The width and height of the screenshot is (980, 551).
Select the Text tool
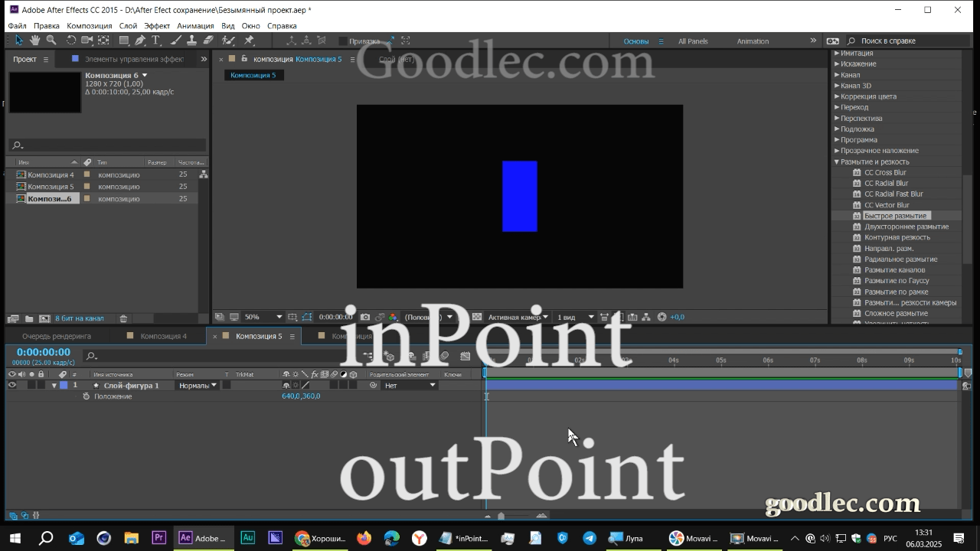click(x=155, y=41)
